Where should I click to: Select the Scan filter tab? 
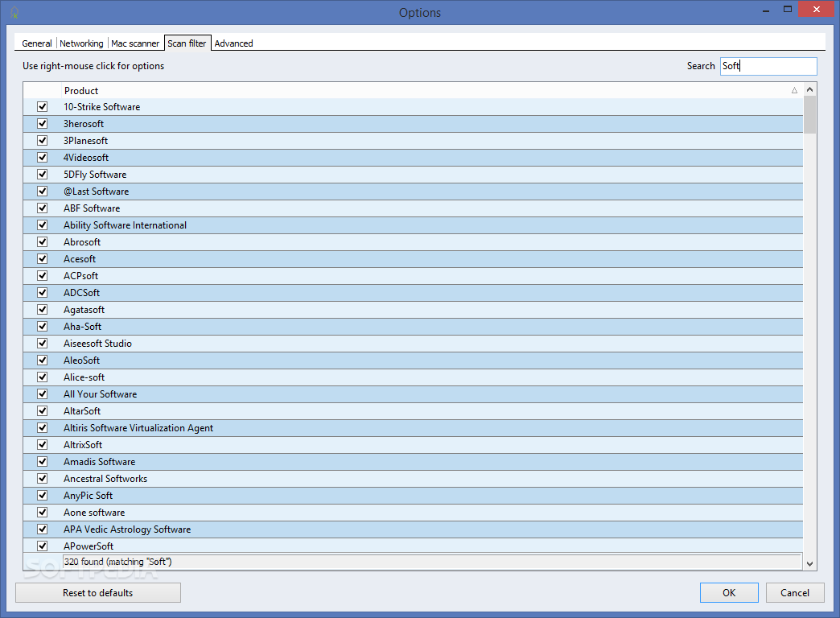pyautogui.click(x=187, y=43)
